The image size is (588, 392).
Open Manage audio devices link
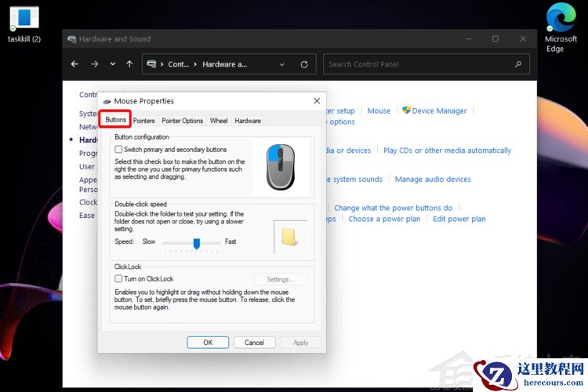click(x=433, y=180)
